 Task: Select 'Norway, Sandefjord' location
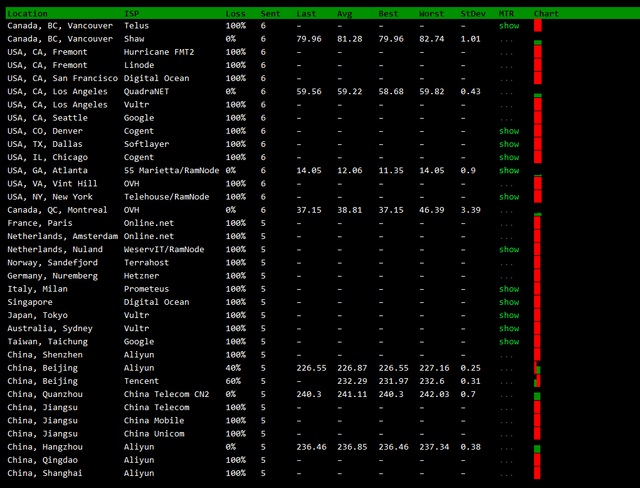(x=52, y=263)
